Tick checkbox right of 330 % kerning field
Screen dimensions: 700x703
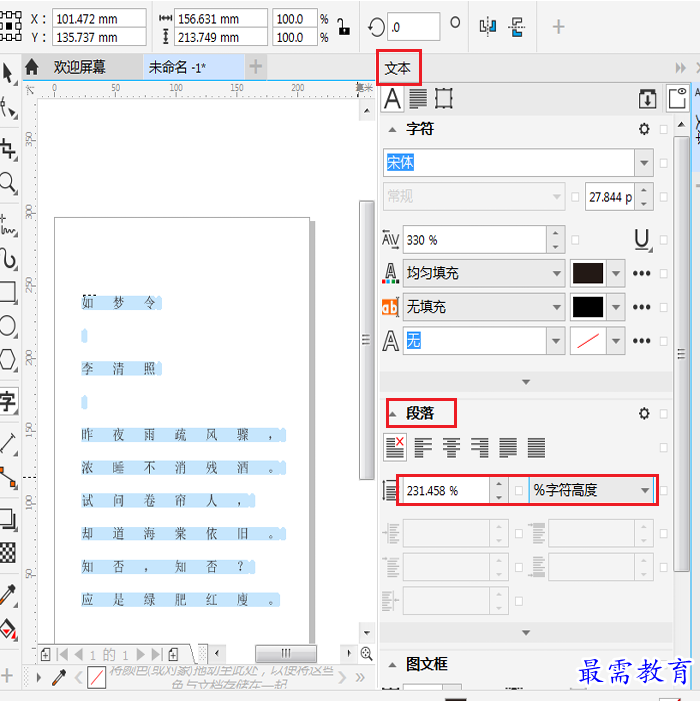pyautogui.click(x=575, y=240)
